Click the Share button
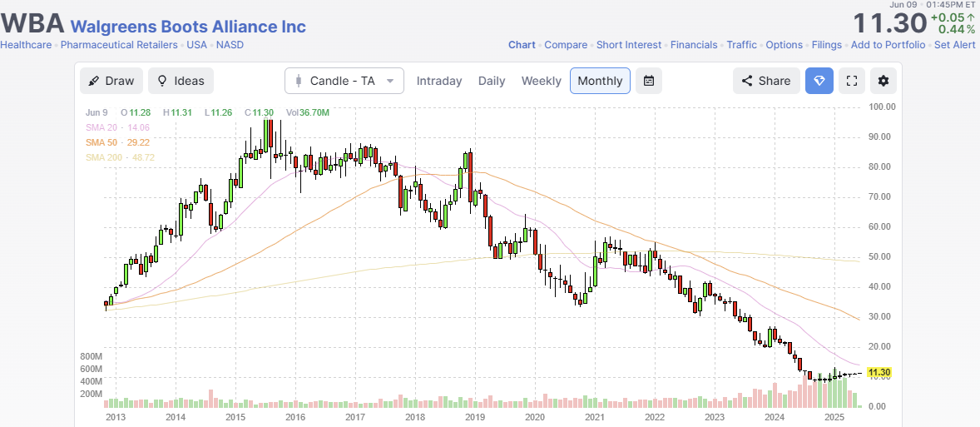The width and height of the screenshot is (980, 427). [766, 81]
